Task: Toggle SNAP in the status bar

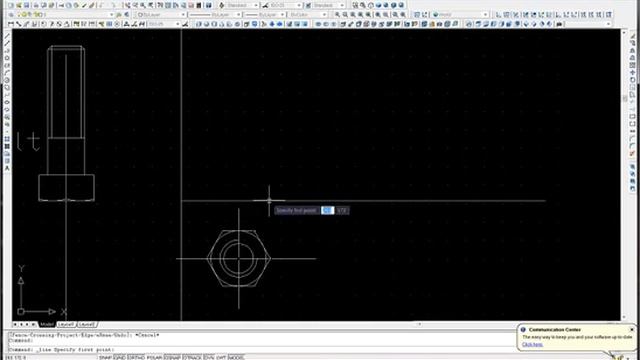Action: click(x=105, y=358)
